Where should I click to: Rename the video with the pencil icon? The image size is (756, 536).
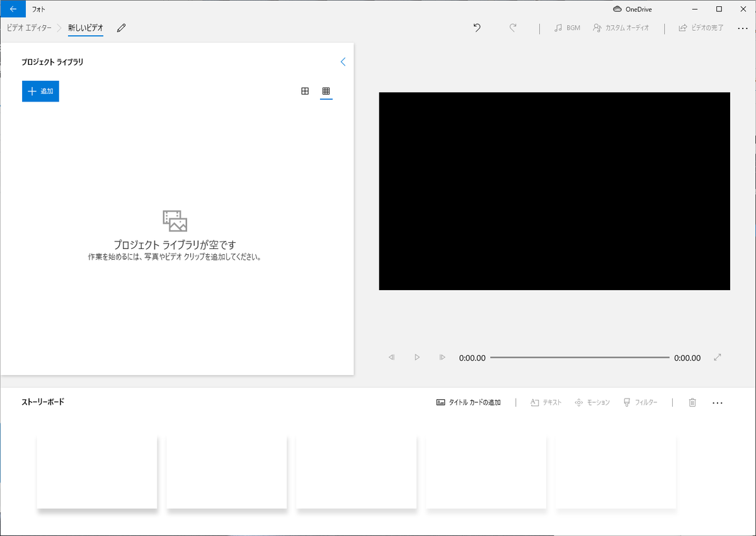click(x=122, y=28)
